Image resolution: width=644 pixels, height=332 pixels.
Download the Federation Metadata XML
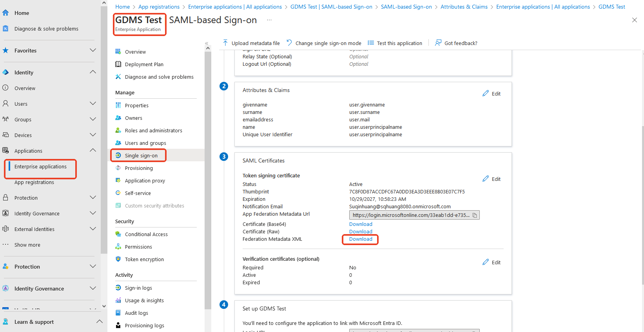coord(361,239)
